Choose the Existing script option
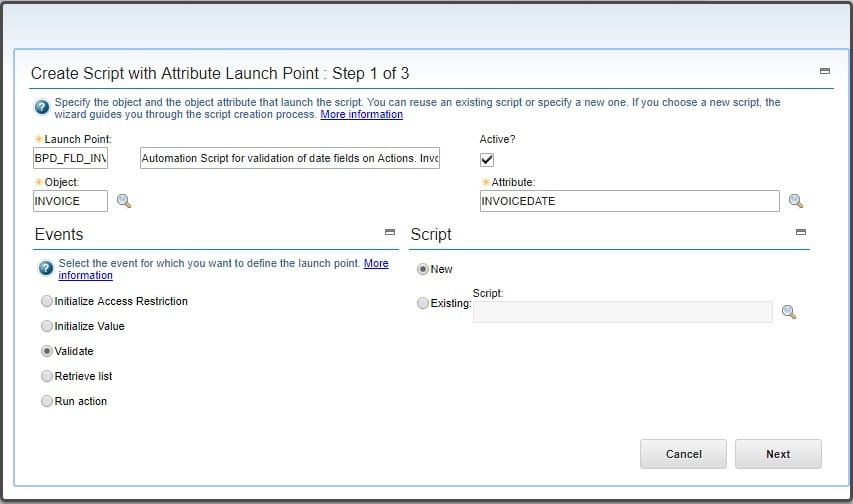 (423, 303)
